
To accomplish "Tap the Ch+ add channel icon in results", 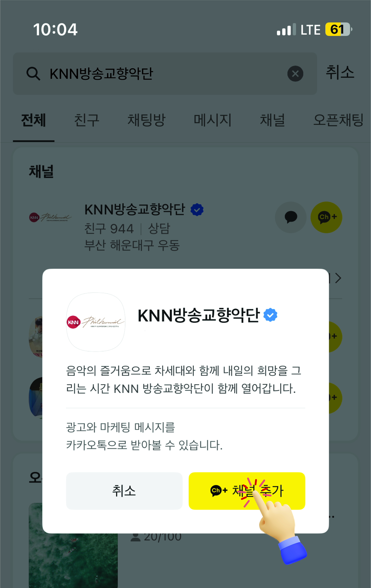I will [326, 217].
